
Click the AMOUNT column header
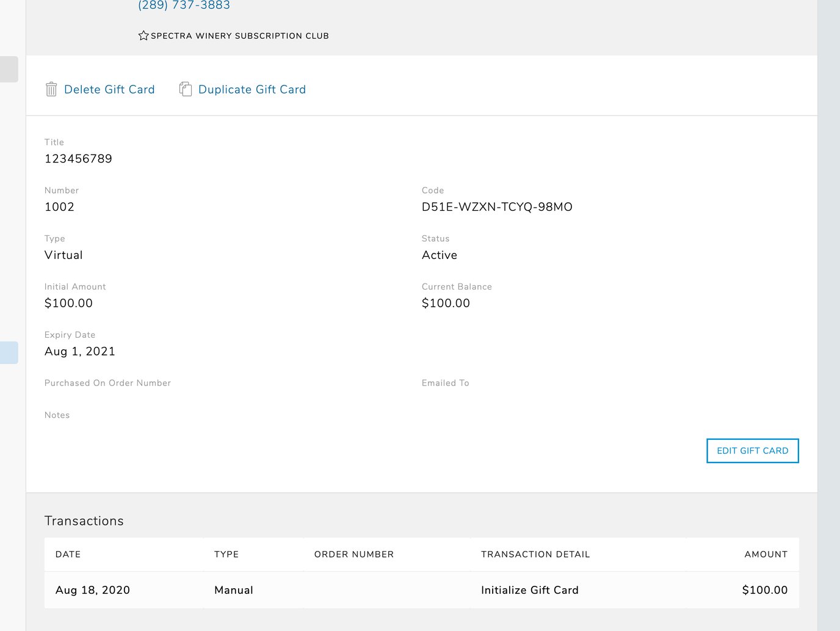pos(766,554)
